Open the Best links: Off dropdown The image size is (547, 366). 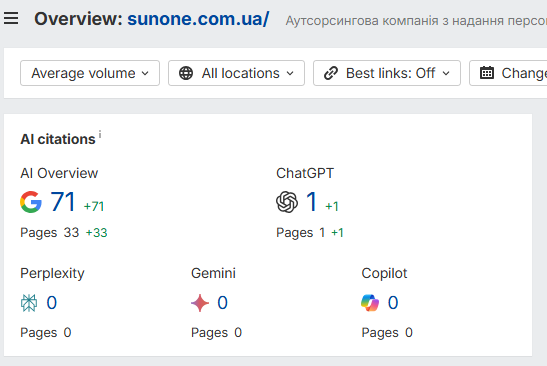(387, 73)
